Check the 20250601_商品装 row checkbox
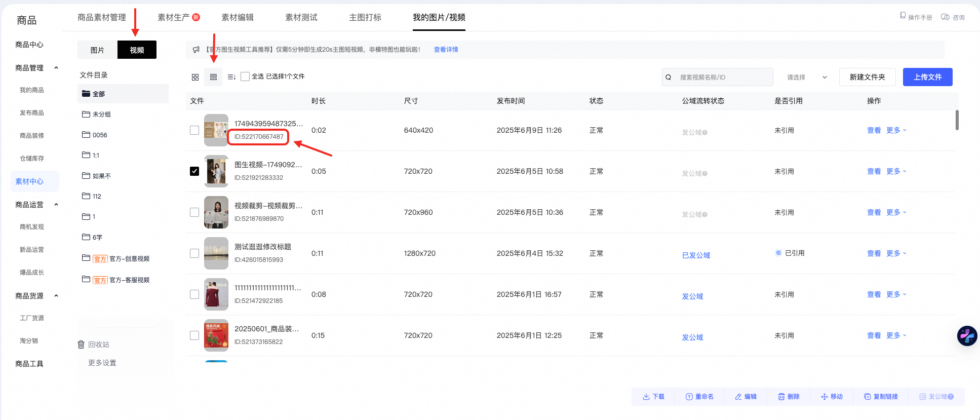The image size is (980, 420). tap(194, 335)
